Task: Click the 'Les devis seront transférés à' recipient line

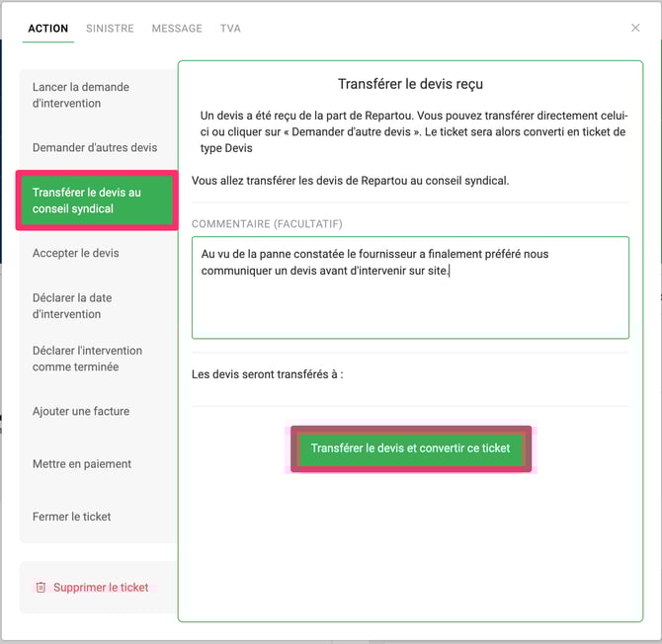Action: click(x=268, y=374)
